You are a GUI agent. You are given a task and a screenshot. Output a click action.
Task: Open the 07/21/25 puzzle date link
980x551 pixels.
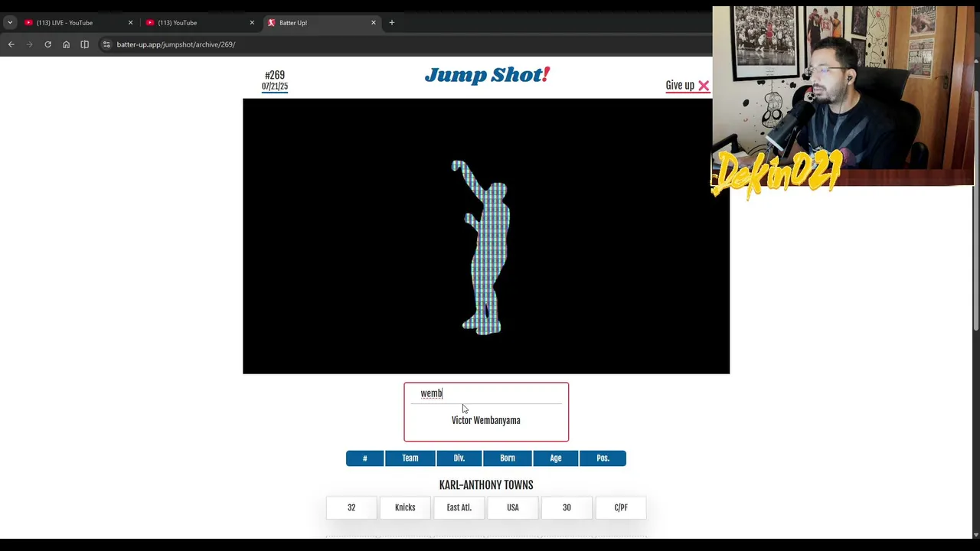pyautogui.click(x=275, y=86)
